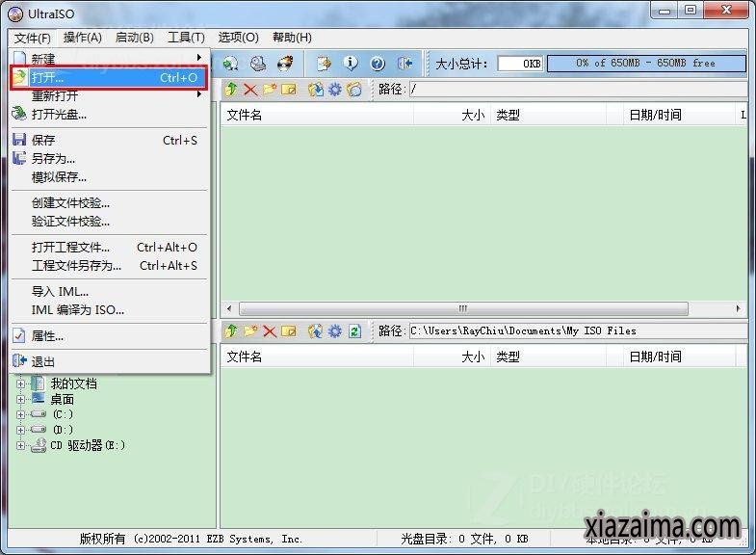Click the folder label icon in ISO pane
The height and width of the screenshot is (555, 756).
[353, 90]
